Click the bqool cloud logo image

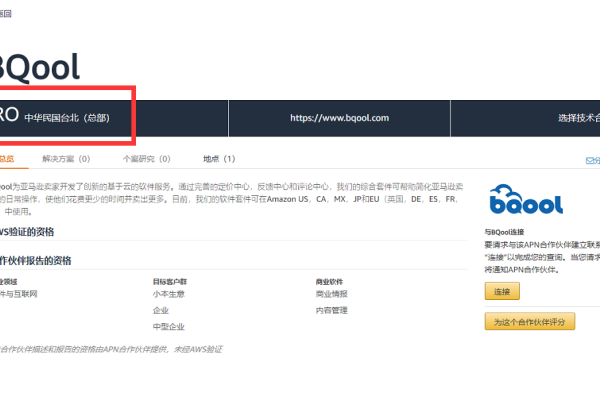pyautogui.click(x=526, y=199)
